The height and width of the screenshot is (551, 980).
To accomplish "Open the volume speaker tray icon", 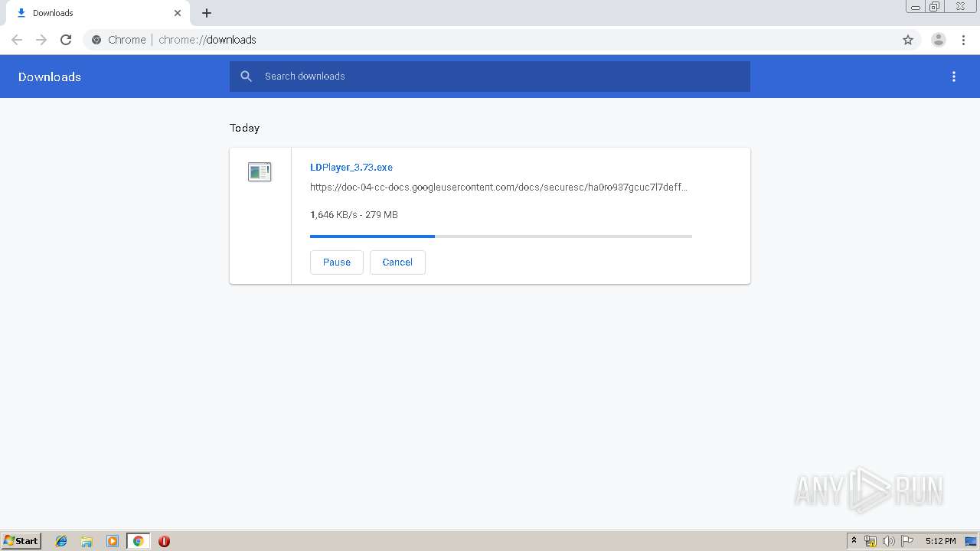I will point(889,541).
